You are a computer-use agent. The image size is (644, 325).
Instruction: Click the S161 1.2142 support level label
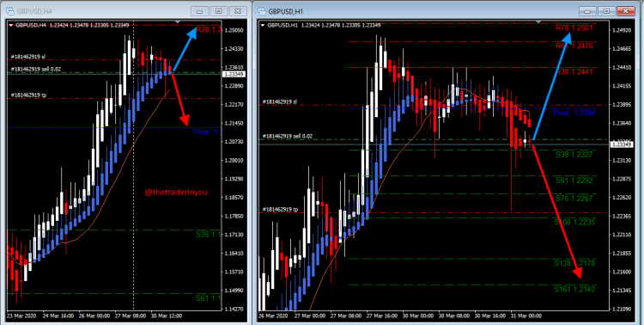574,289
